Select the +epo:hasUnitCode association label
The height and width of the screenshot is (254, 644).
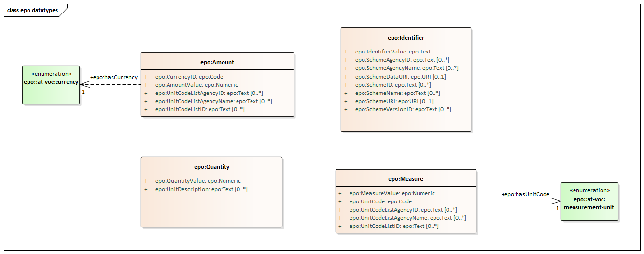pyautogui.click(x=525, y=194)
